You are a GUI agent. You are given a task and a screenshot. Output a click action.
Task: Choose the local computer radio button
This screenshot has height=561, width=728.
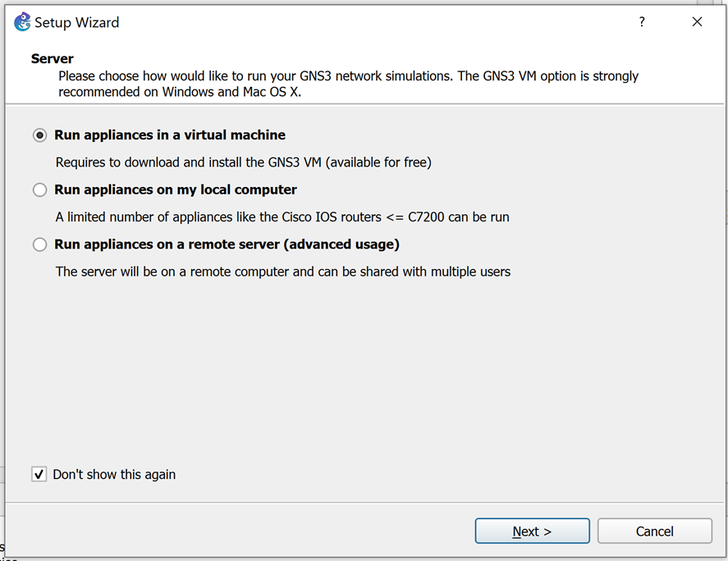click(40, 189)
